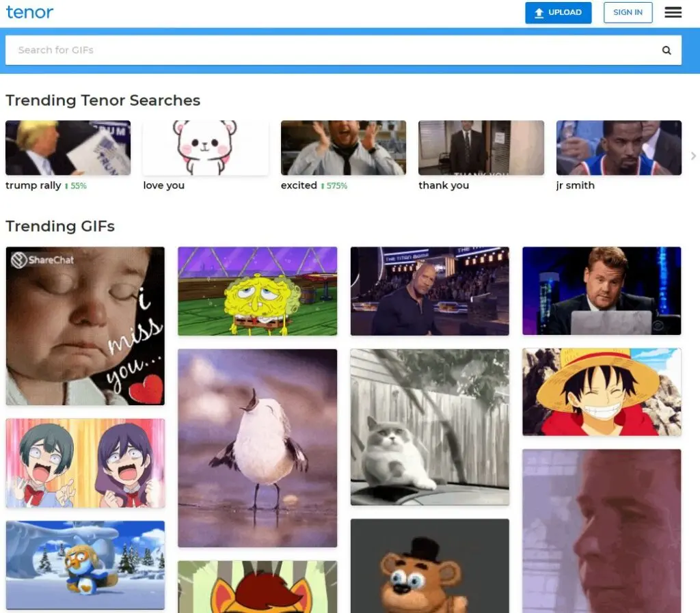Open the snowy penguin cartoon GIF
Screen dimensions: 700x613
point(85,564)
